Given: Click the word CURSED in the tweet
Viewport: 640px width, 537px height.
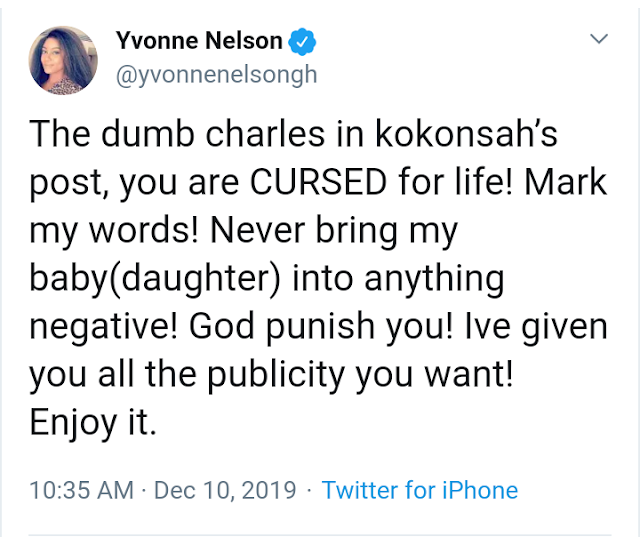Looking at the screenshot, I should 318,182.
